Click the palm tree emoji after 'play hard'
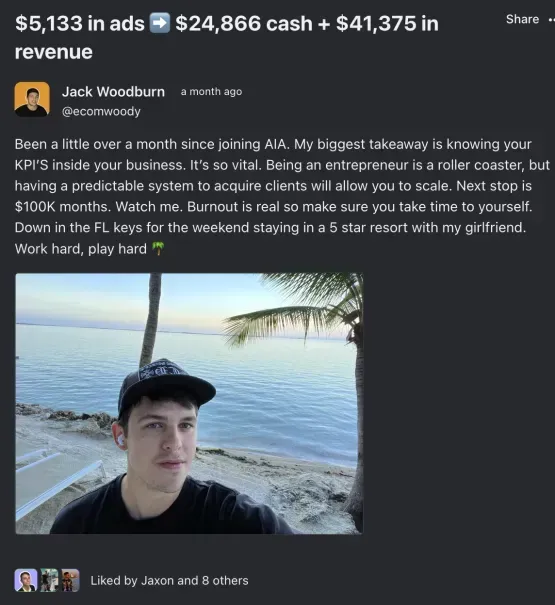This screenshot has height=605, width=555. pyautogui.click(x=158, y=248)
